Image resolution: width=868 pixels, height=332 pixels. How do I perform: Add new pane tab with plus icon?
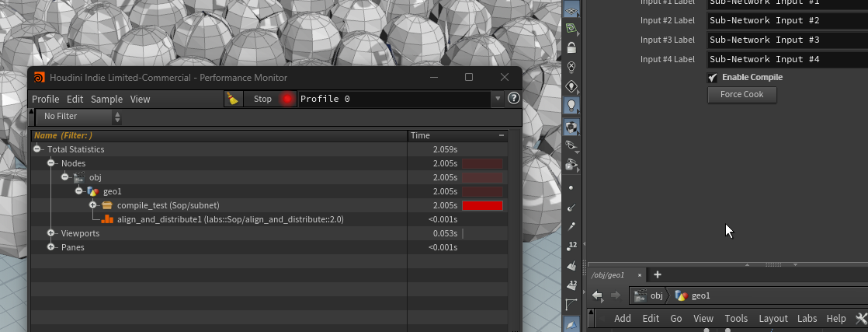click(658, 274)
